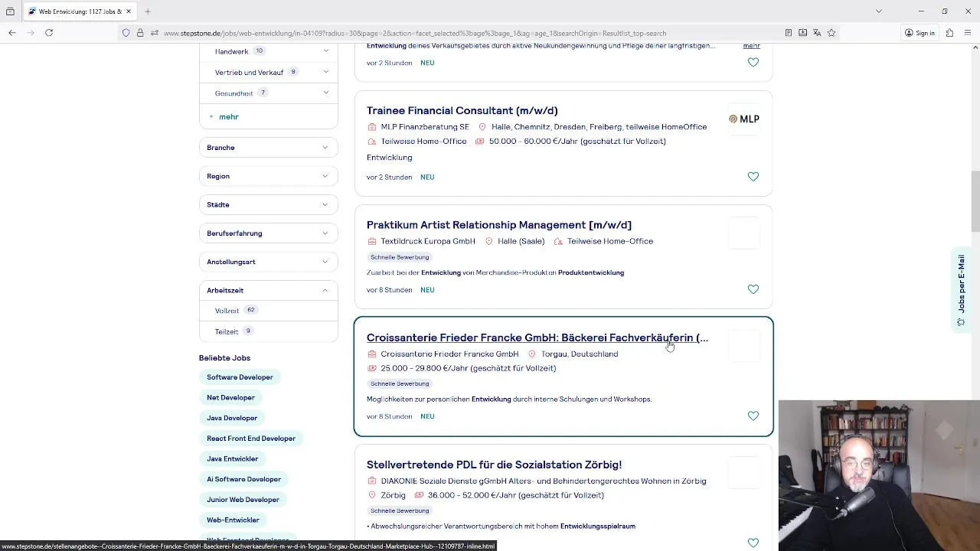
Task: Expand the Vertrieb und Verkauf category
Action: (325, 72)
